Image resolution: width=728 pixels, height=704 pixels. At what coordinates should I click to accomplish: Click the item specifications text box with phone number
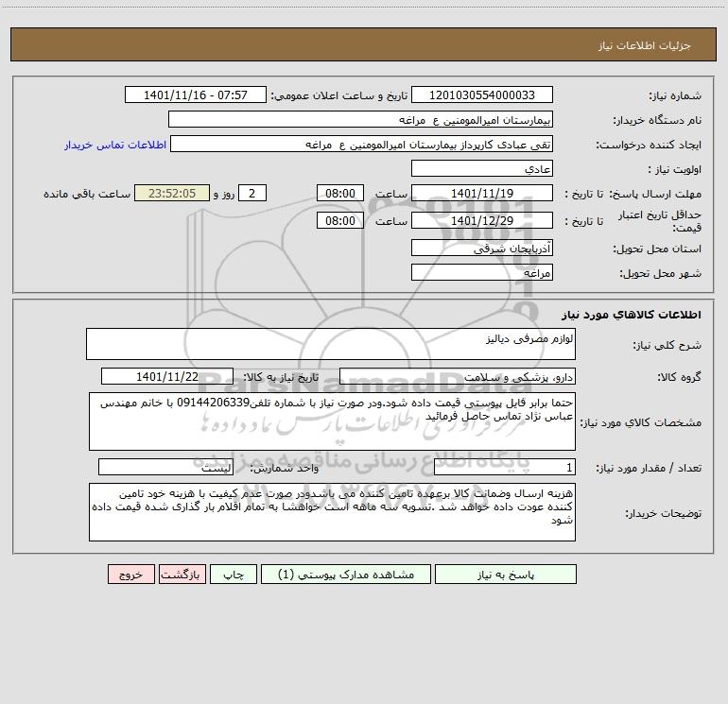click(332, 421)
